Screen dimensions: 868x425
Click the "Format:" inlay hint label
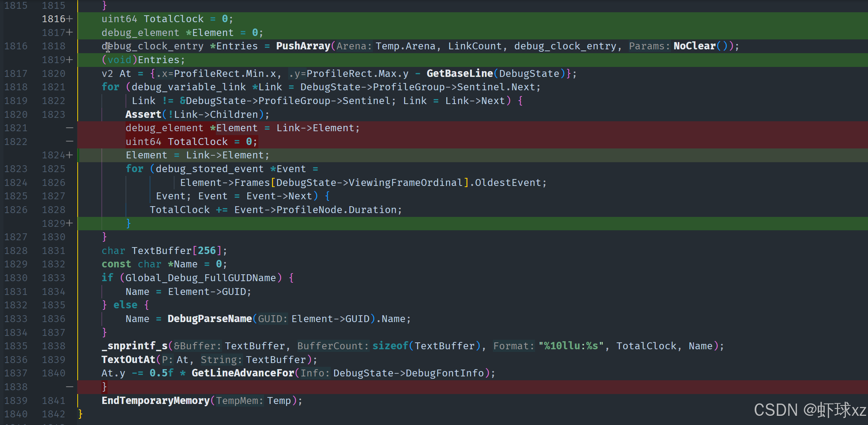coord(513,346)
